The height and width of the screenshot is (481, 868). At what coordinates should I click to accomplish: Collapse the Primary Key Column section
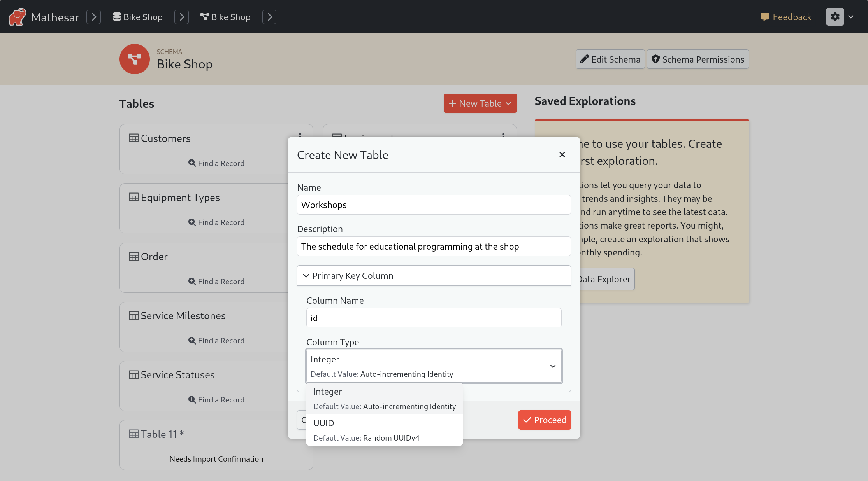point(306,276)
